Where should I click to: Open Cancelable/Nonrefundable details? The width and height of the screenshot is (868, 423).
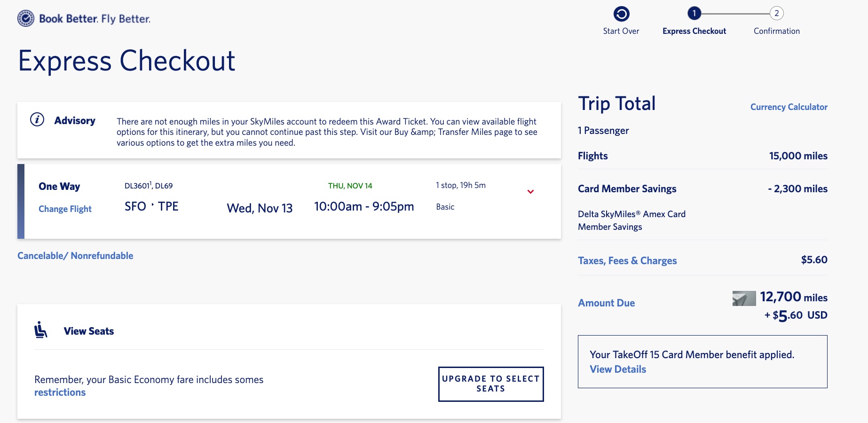tap(75, 255)
